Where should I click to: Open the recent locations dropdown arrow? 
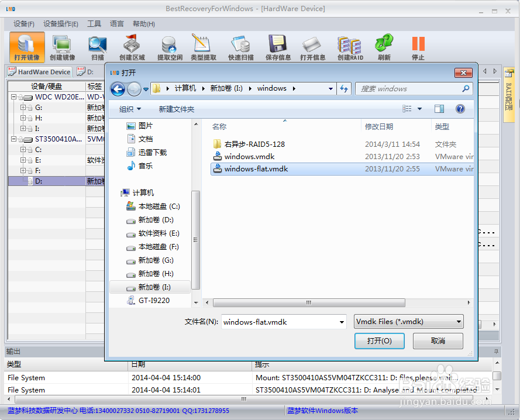[146, 89]
